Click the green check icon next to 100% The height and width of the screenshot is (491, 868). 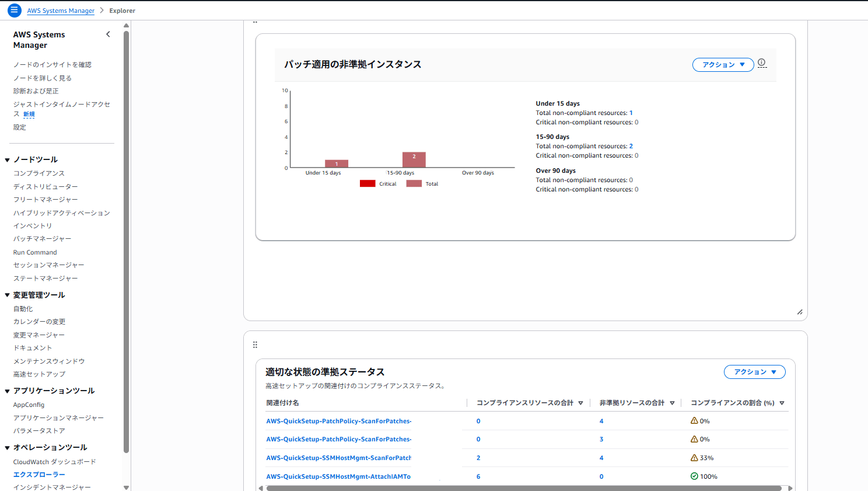pyautogui.click(x=694, y=476)
